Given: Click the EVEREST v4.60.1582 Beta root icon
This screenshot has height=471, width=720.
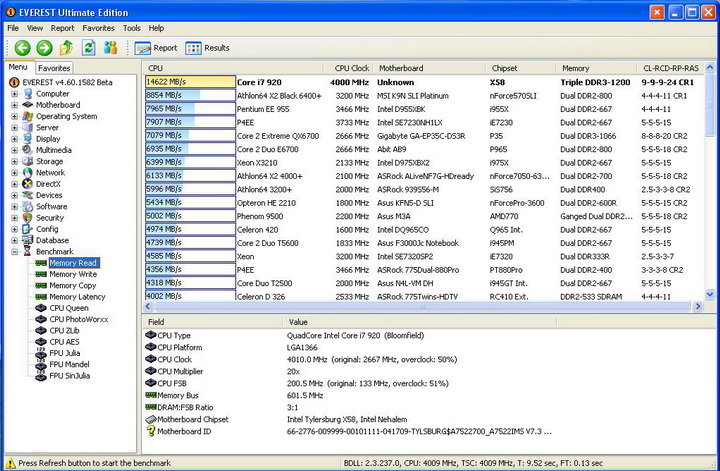Looking at the screenshot, I should [14, 82].
